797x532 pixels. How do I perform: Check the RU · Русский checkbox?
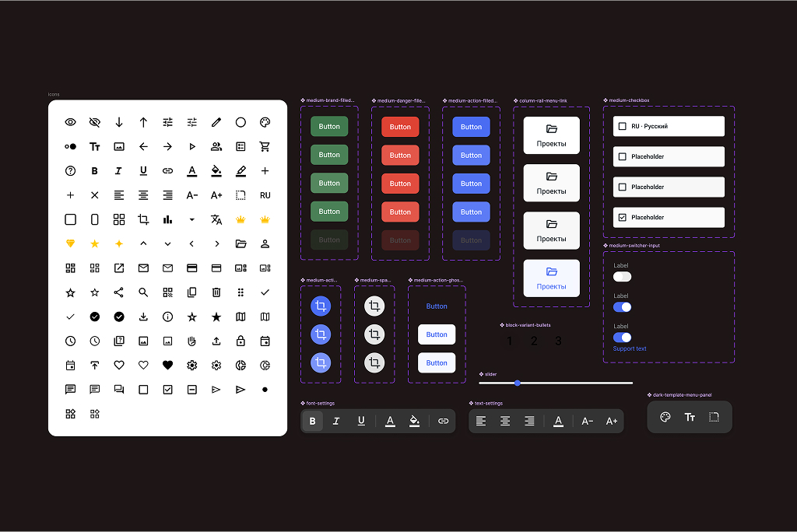point(622,126)
